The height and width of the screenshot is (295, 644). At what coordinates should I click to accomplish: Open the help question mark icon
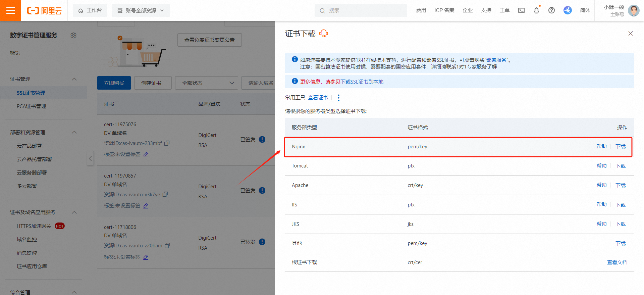[x=551, y=10]
